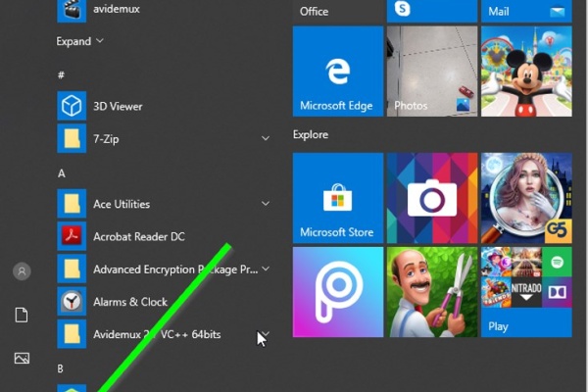The width and height of the screenshot is (588, 392).
Task: Open Microsoft Store tile
Action: 338,198
